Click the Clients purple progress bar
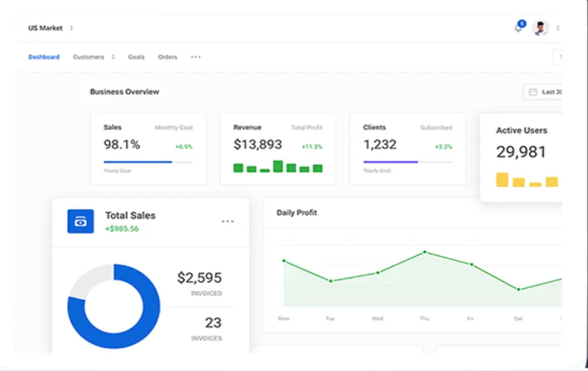Image resolution: width=588 pixels, height=371 pixels. coord(391,162)
